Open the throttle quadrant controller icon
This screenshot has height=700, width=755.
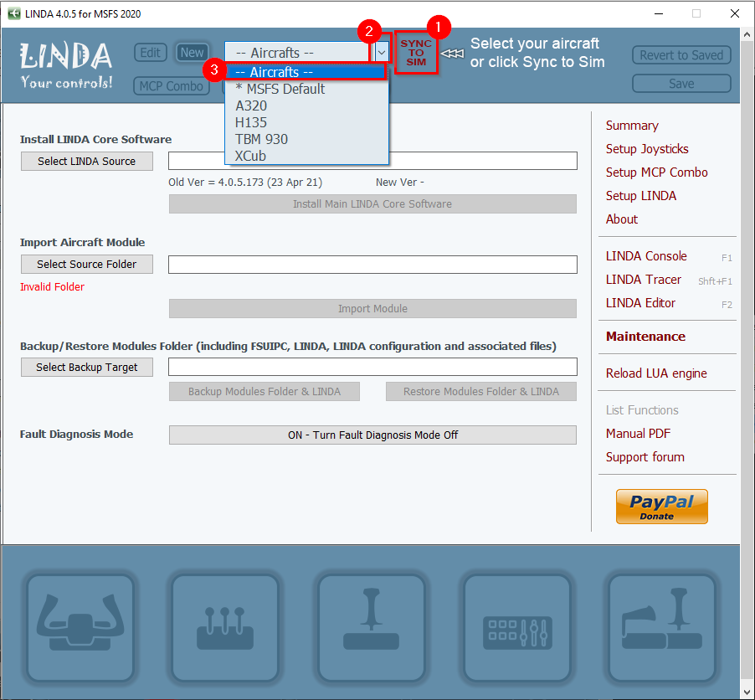pyautogui.click(x=225, y=627)
